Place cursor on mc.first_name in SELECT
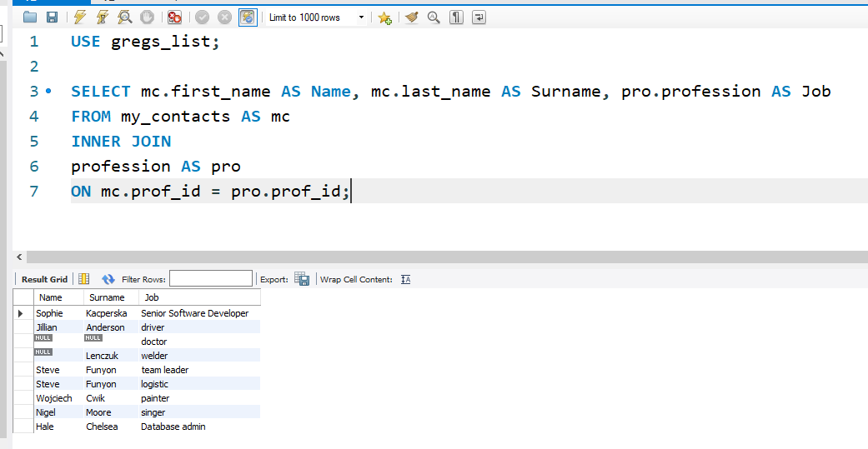The height and width of the screenshot is (449, 868). (x=205, y=92)
